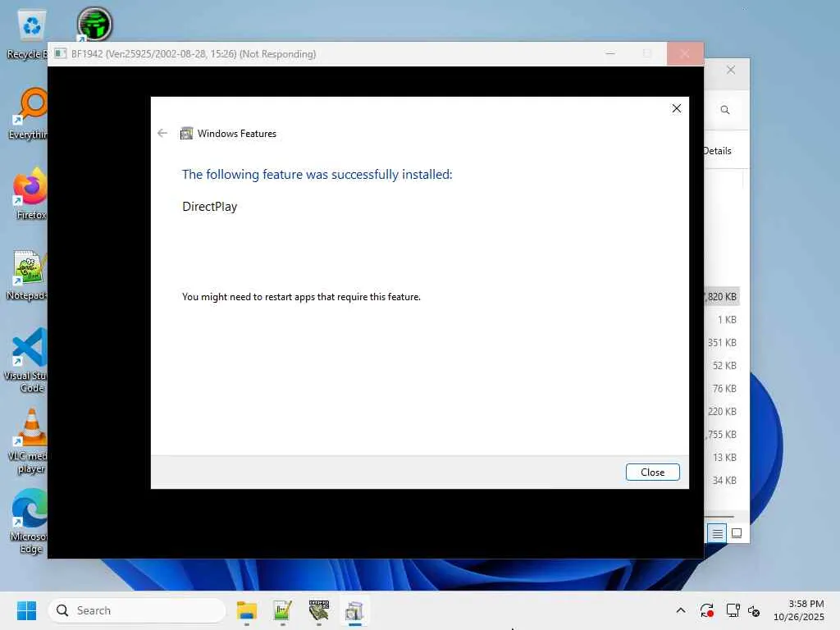The height and width of the screenshot is (630, 840).
Task: Select the 820 KB file row in Explorer
Action: [x=722, y=296]
